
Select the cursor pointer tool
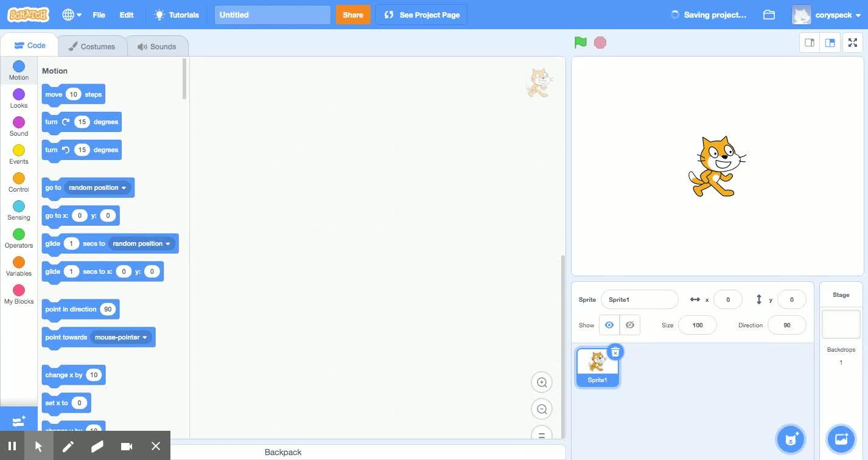coord(38,446)
